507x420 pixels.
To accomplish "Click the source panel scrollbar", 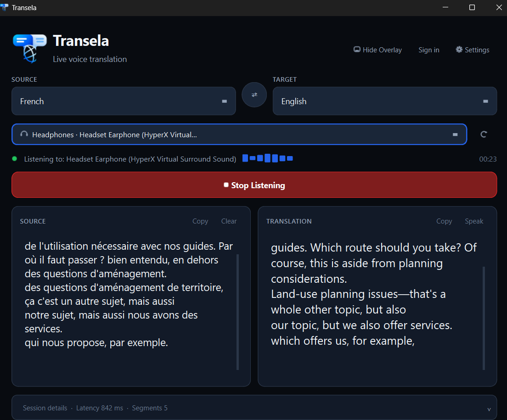I will coord(238,312).
